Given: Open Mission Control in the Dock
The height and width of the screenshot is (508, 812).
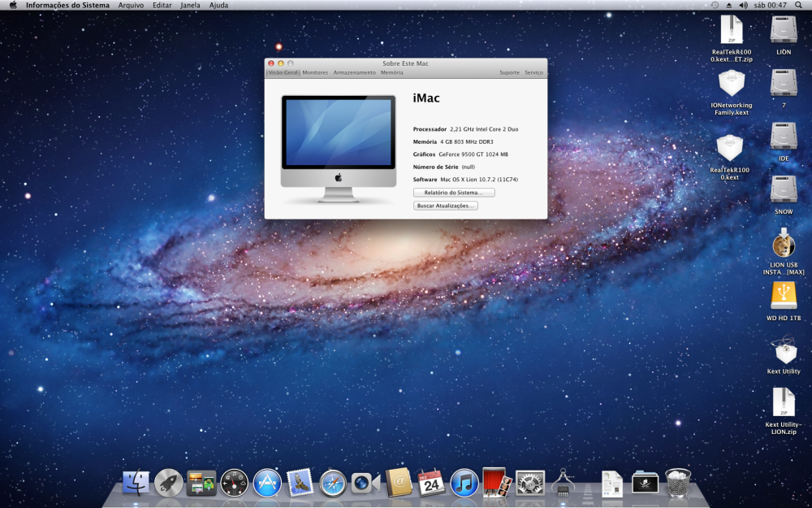Looking at the screenshot, I should coord(201,483).
